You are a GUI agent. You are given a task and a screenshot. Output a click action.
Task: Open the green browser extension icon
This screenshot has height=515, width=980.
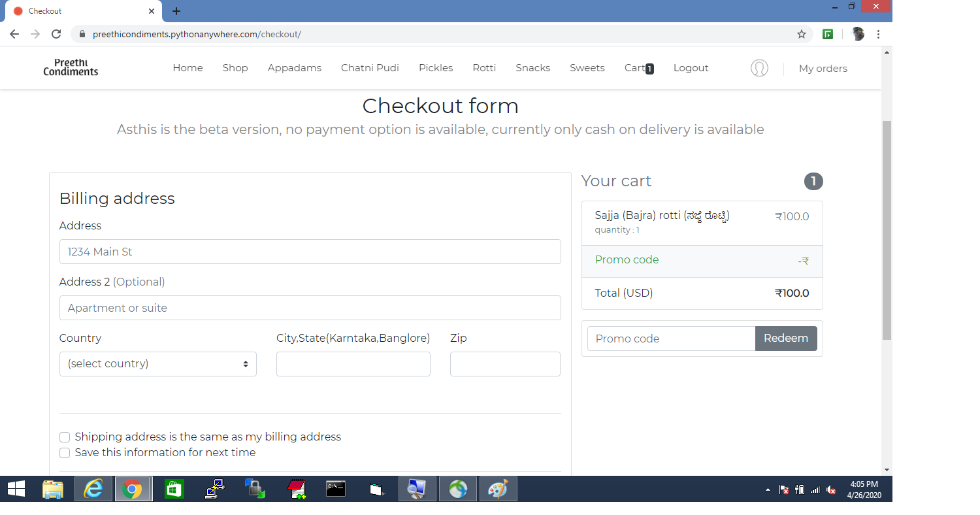click(x=828, y=33)
